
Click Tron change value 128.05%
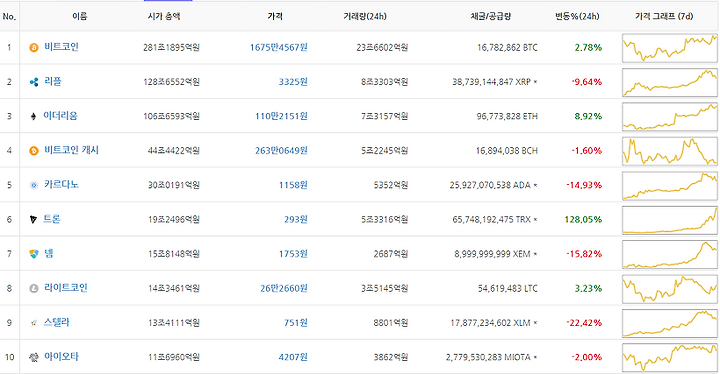pos(583,220)
